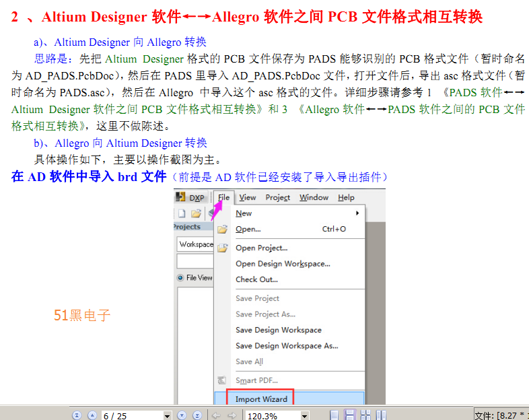The image size is (529, 420).
Task: Click Check Out... menu entry
Action: click(289, 279)
